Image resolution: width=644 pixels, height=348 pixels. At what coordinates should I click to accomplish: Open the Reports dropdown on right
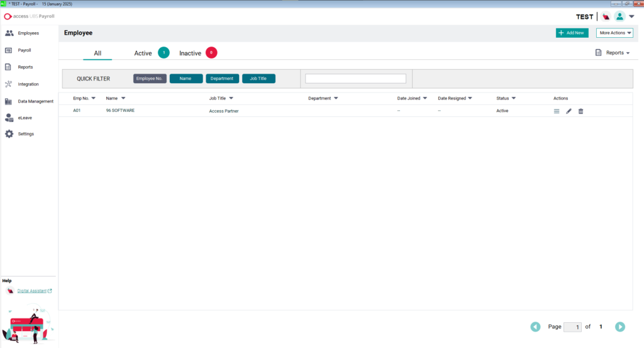tap(613, 53)
